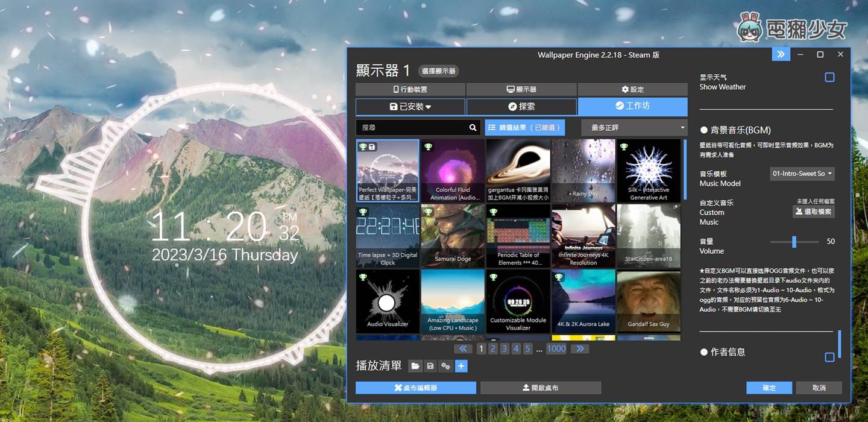Save the playlist with the save icon
868x422 pixels.
coord(430,366)
